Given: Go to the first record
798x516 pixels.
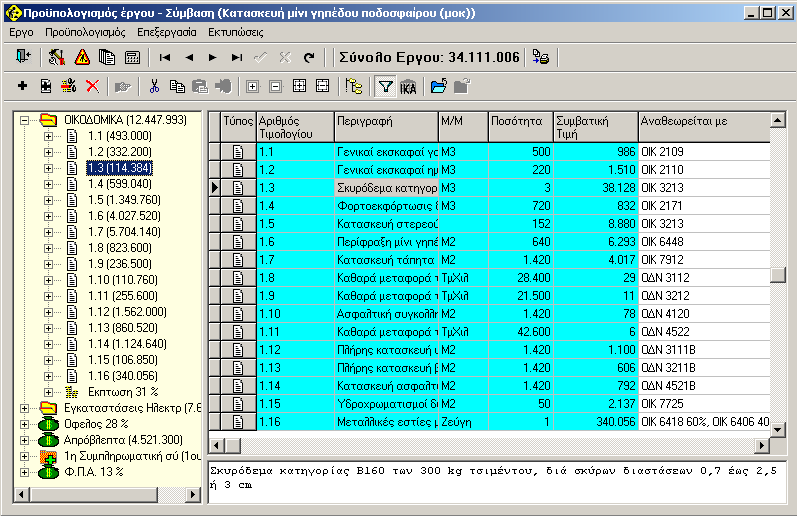Looking at the screenshot, I should [164, 58].
